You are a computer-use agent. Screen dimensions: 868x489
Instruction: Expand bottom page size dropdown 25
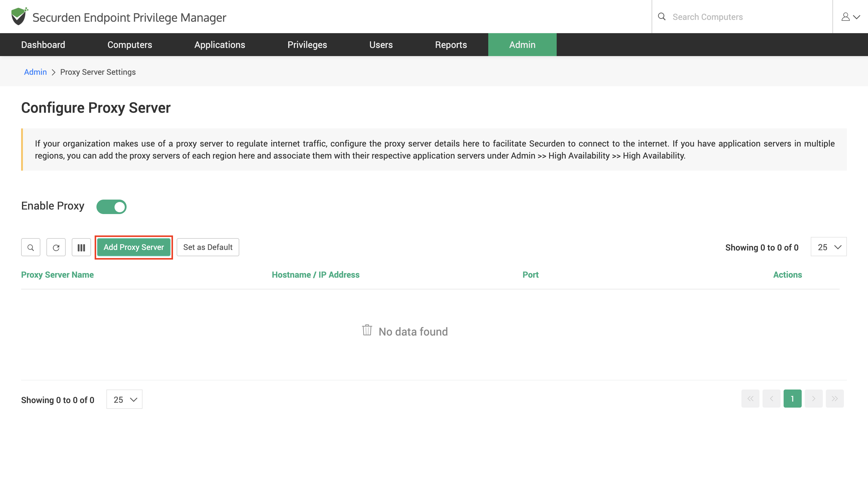coord(124,399)
